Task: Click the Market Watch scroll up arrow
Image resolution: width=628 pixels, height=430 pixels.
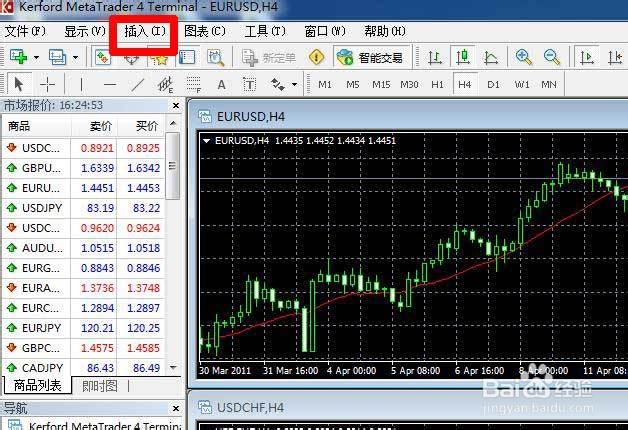Action: pyautogui.click(x=173, y=123)
